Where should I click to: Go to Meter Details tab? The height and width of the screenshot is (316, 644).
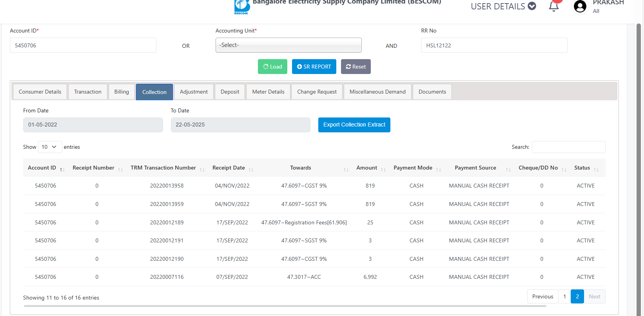point(268,92)
